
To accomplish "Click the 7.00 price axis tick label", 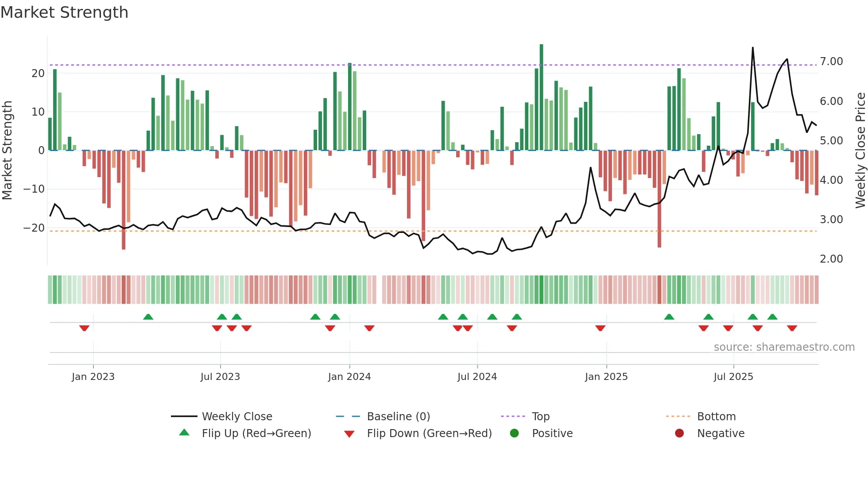I will tap(831, 62).
